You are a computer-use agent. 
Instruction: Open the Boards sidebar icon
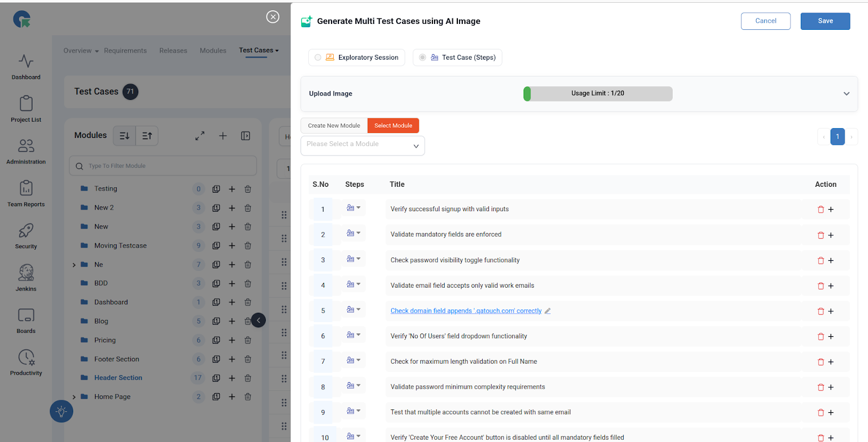click(26, 320)
